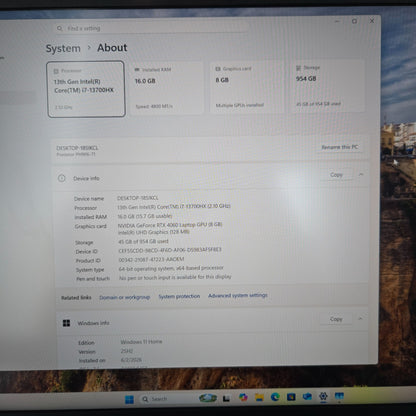This screenshot has width=416, height=416.
Task: Click the Device info circle icon
Action: pyautogui.click(x=62, y=178)
